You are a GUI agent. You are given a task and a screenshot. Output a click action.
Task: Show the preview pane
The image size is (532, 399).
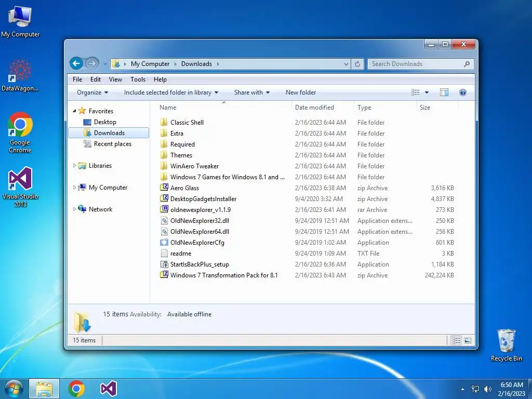444,92
